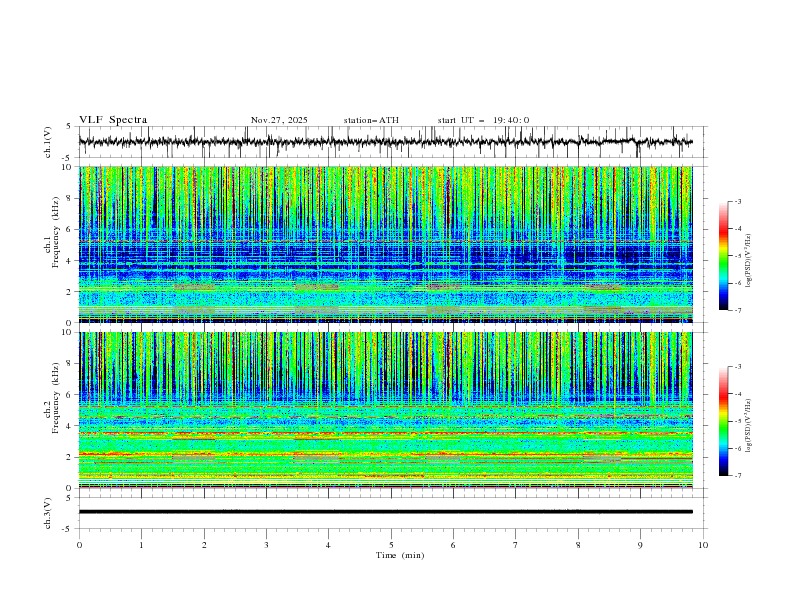Click the ch.3 flat voltage trace
The height and width of the screenshot is (612, 792).
[x=385, y=512]
